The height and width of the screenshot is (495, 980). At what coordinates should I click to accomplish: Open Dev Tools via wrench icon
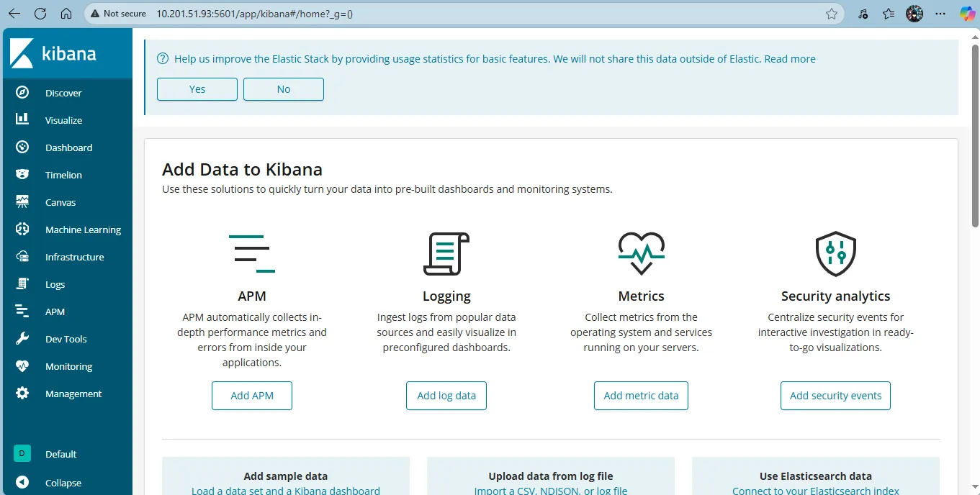point(22,338)
